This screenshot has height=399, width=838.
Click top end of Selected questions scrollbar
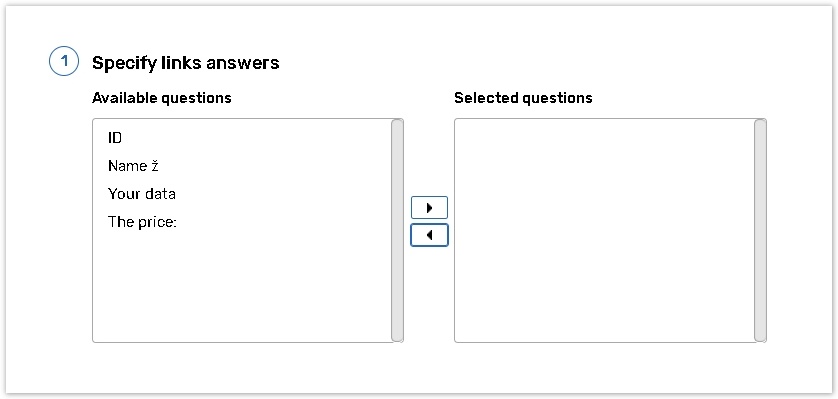pos(760,124)
